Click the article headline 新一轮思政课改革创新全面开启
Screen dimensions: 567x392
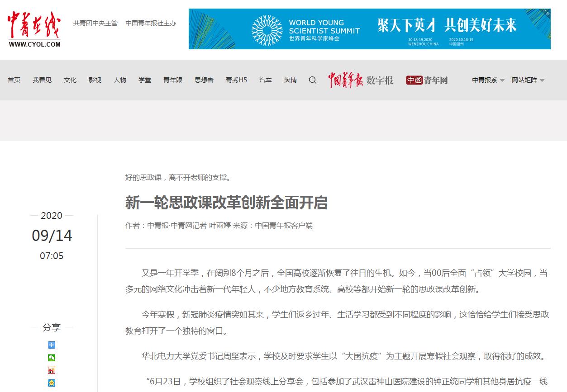[x=226, y=203]
